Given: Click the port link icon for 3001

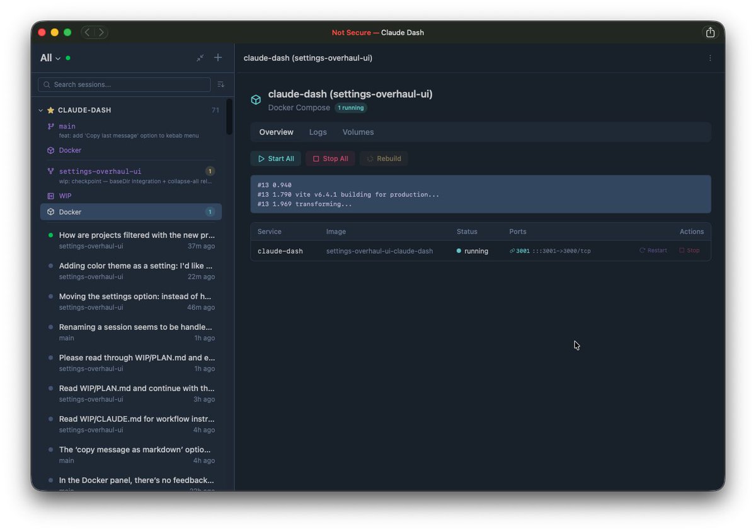Looking at the screenshot, I should [512, 251].
